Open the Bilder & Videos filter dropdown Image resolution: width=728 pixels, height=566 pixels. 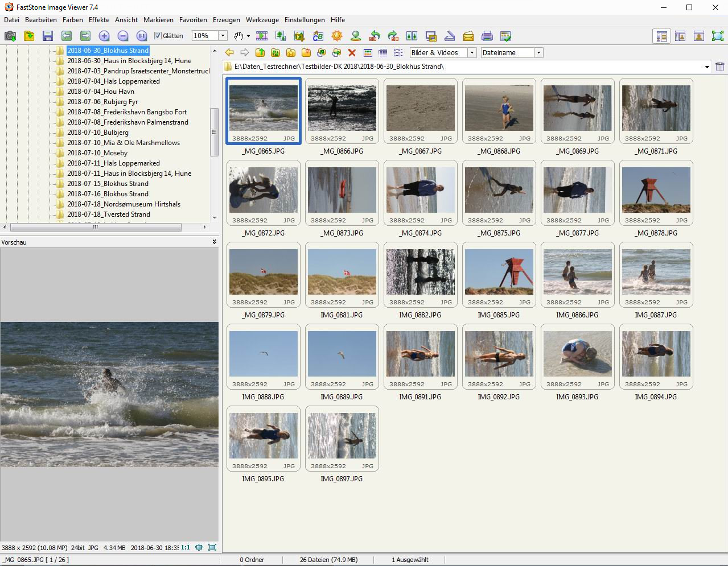(472, 52)
